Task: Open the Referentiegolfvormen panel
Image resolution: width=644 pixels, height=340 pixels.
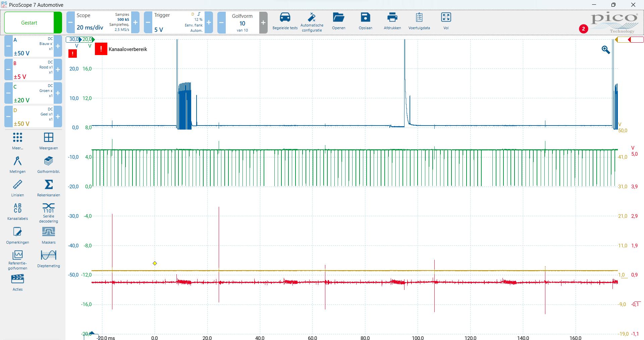Action: 17,255
